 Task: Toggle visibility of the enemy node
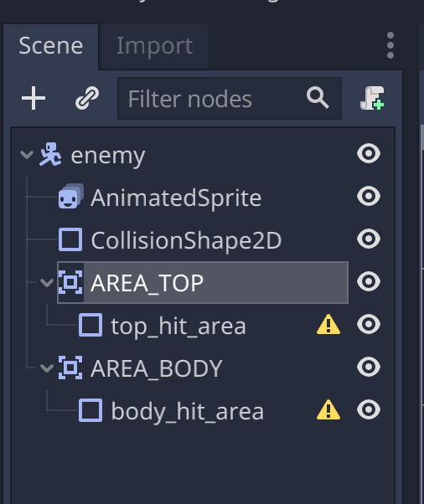(x=369, y=154)
